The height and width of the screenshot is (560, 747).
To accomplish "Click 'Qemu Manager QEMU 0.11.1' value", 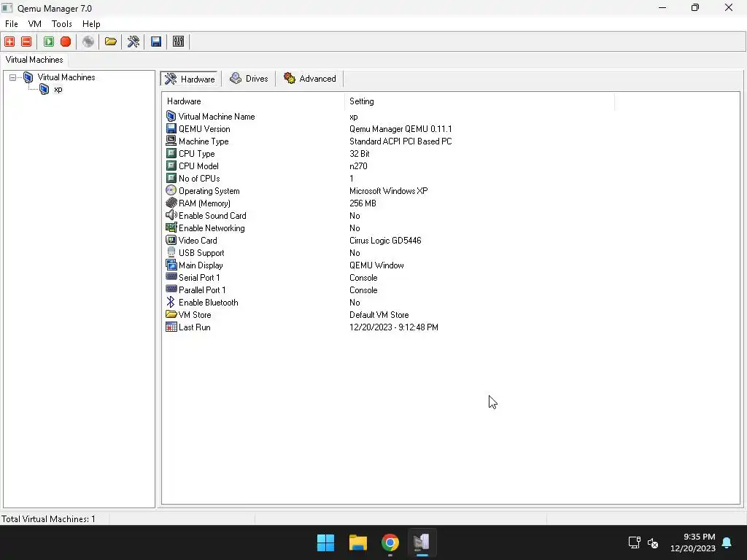I will point(400,128).
